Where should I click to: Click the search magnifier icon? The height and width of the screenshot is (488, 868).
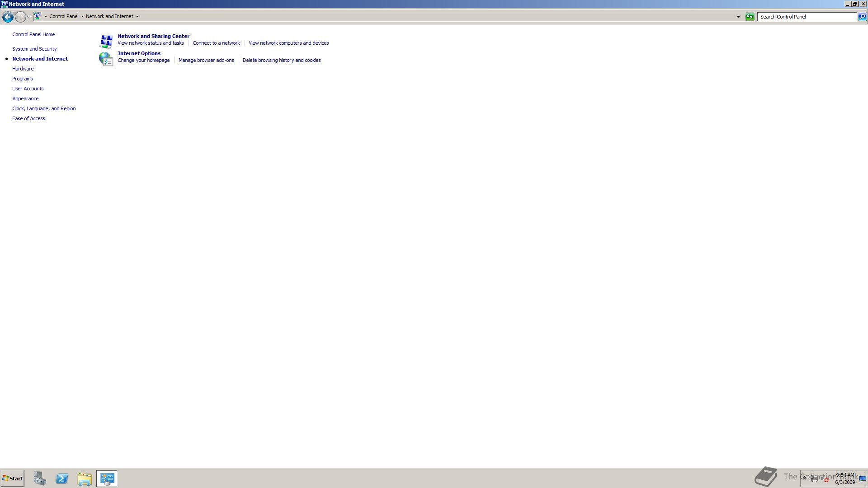(x=862, y=17)
